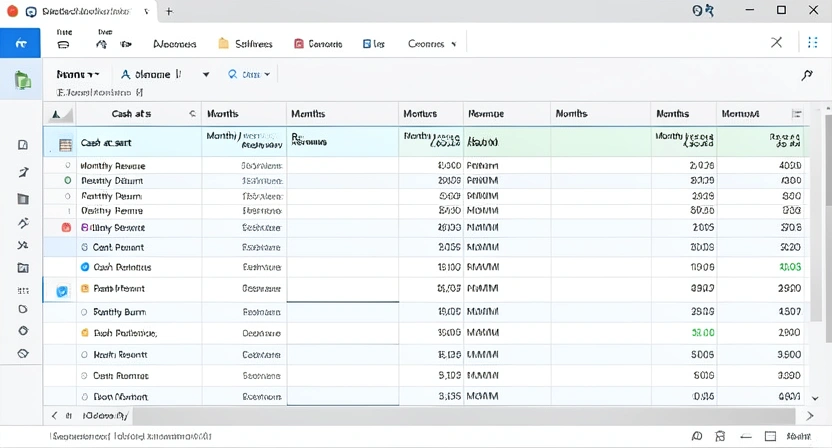832x448 pixels.
Task: Select the radio circle in the row with value 4507
Action: [84, 312]
